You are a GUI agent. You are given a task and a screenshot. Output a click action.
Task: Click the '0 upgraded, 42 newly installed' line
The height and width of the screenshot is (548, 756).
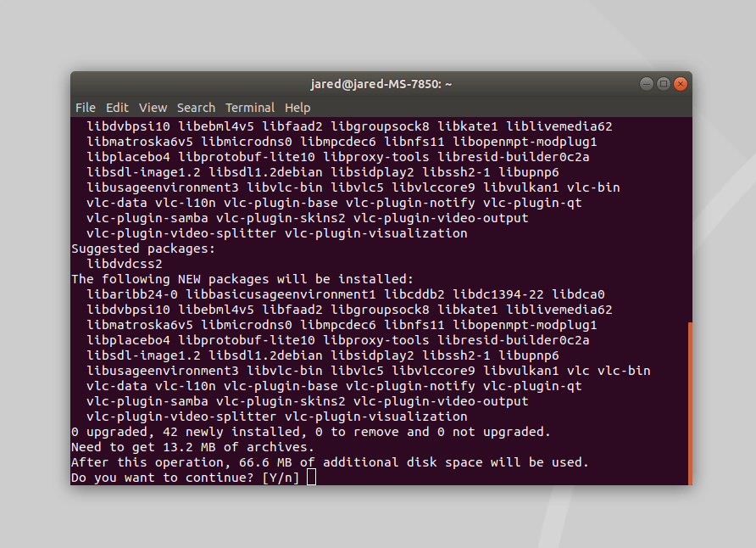tap(310, 432)
